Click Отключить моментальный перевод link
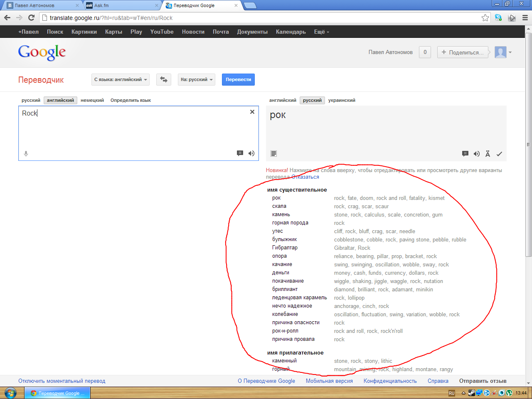Screen dimensions: 532x399 coord(62,381)
